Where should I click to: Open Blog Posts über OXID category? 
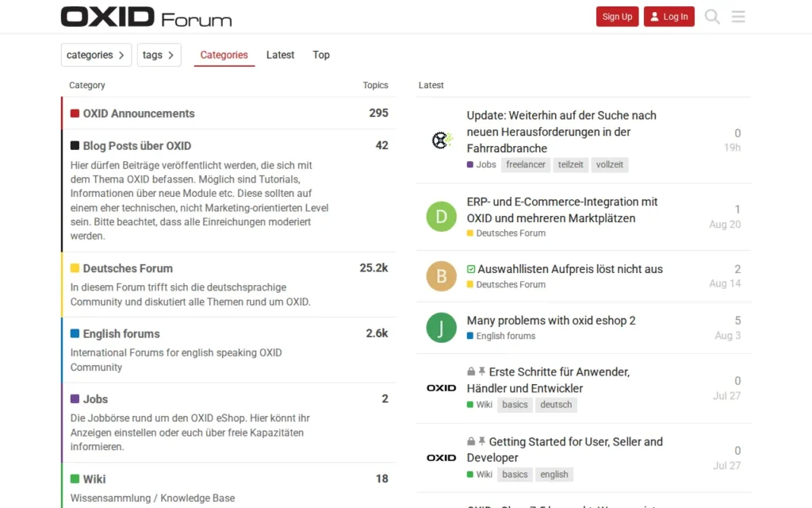pyautogui.click(x=137, y=146)
